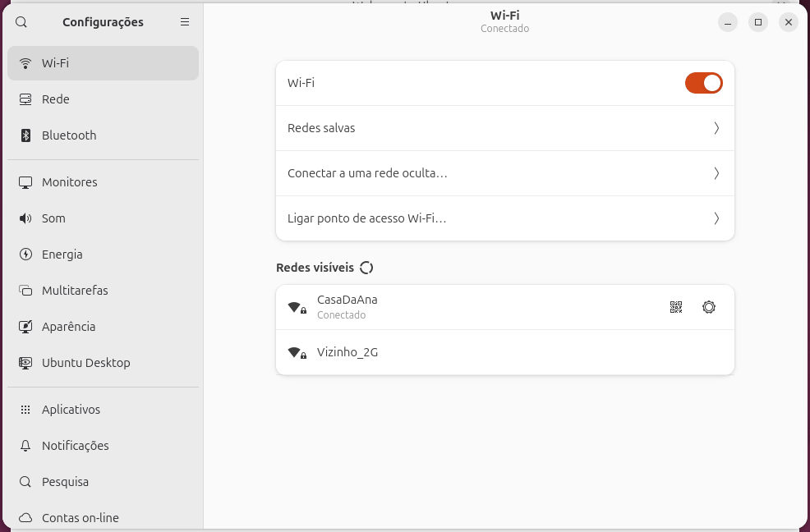Connect to Vizinho_2G network
Image resolution: width=810 pixels, height=532 pixels.
point(504,352)
